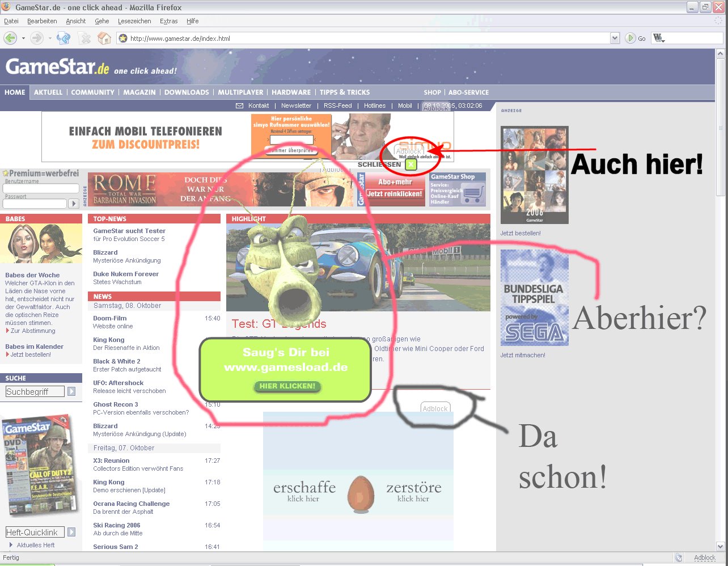Click the erschaffe klick hier link
Image resolution: width=728 pixels, height=566 pixels.
304,491
